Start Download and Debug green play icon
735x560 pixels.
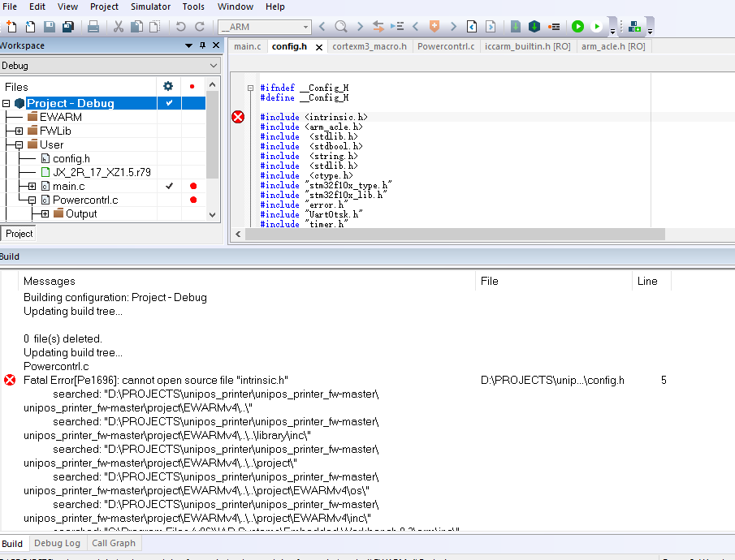click(577, 27)
